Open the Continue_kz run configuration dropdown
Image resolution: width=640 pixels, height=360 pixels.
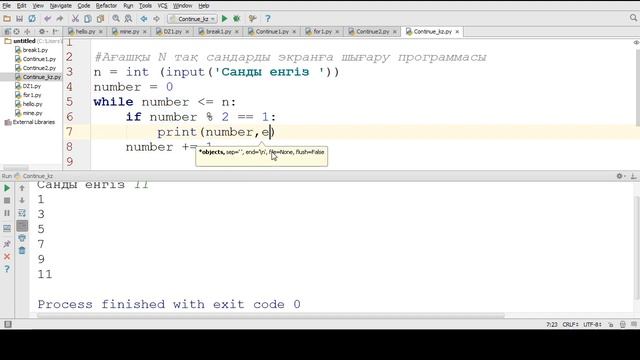click(192, 19)
